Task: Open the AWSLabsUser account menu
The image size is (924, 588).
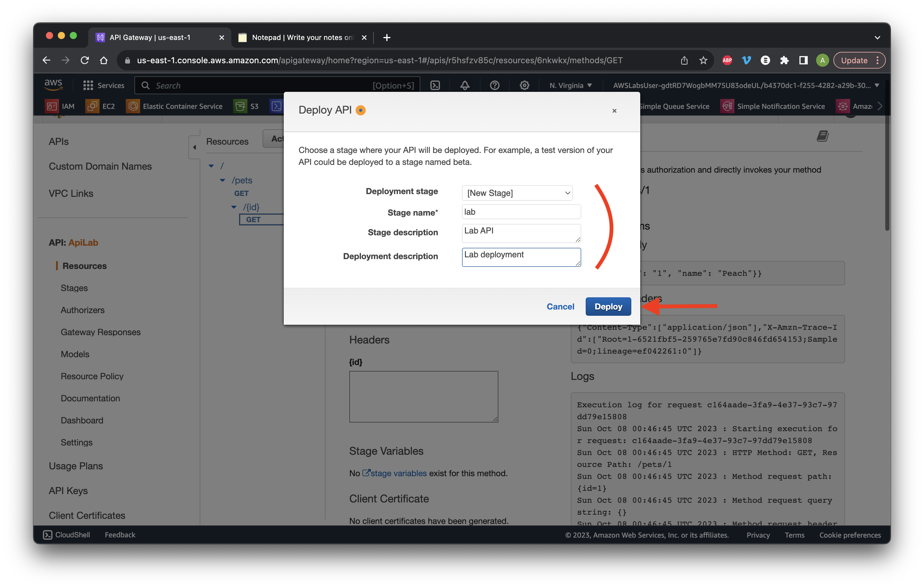Action: (x=745, y=85)
